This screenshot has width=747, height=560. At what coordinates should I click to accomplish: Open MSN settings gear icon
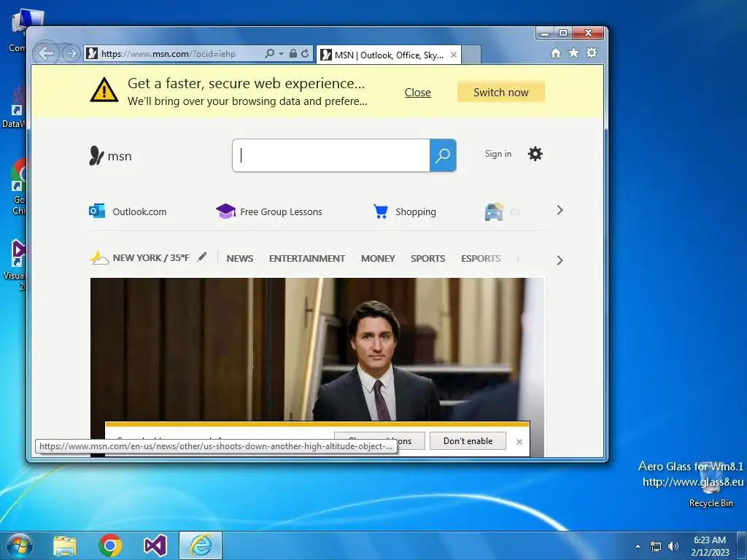point(535,154)
